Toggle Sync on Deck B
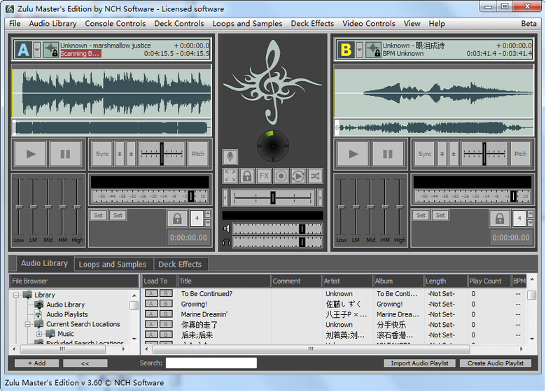The height and width of the screenshot is (392, 546). 425,154
